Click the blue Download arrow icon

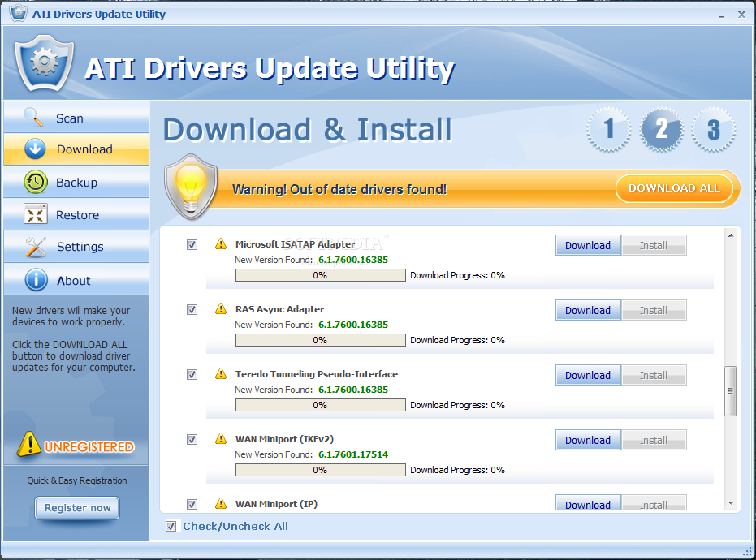point(35,149)
